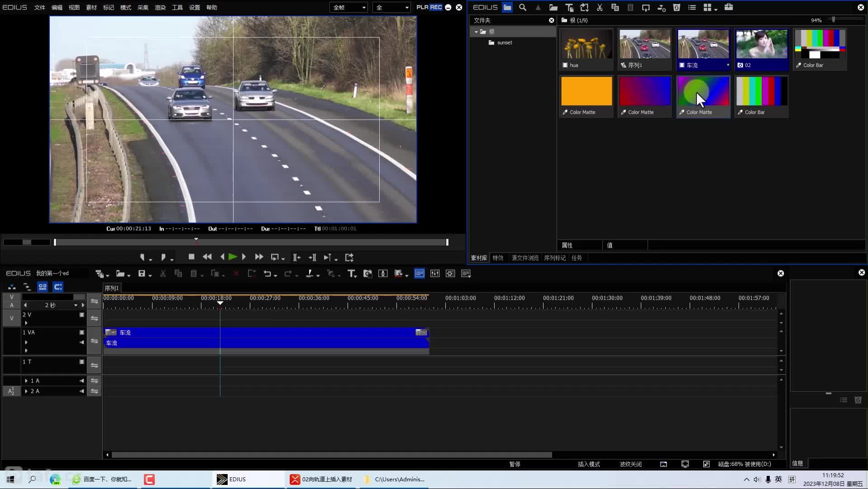Toggle 2 V track lock box
The width and height of the screenshot is (868, 489).
pyautogui.click(x=82, y=315)
